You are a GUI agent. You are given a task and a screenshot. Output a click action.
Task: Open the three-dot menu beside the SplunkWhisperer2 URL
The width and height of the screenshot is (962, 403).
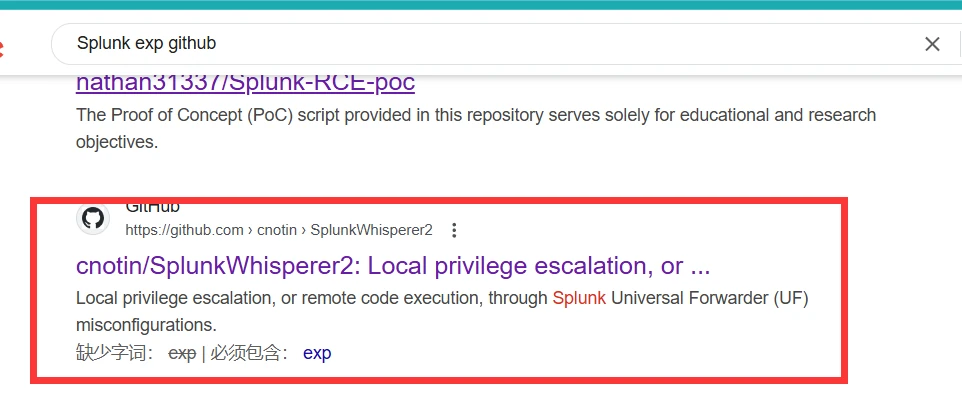[454, 231]
